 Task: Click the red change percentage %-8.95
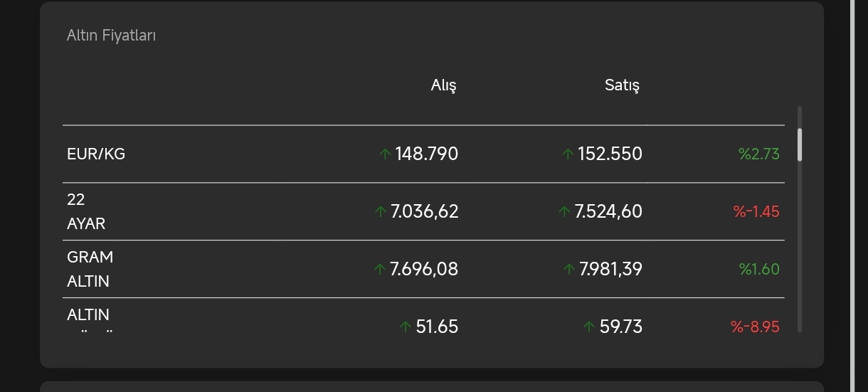tap(754, 327)
